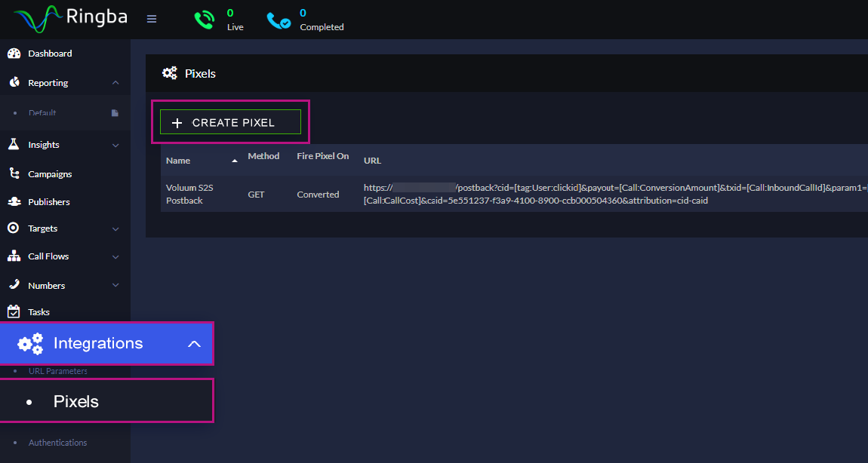Select the Voluum S2S Postback row name
Viewport: 868px width, 463px height.
(189, 194)
